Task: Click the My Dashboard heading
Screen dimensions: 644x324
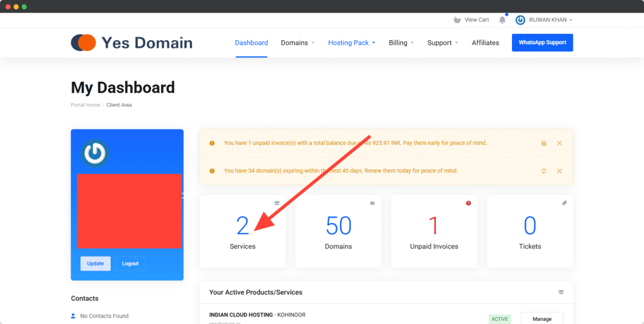Action: point(123,87)
